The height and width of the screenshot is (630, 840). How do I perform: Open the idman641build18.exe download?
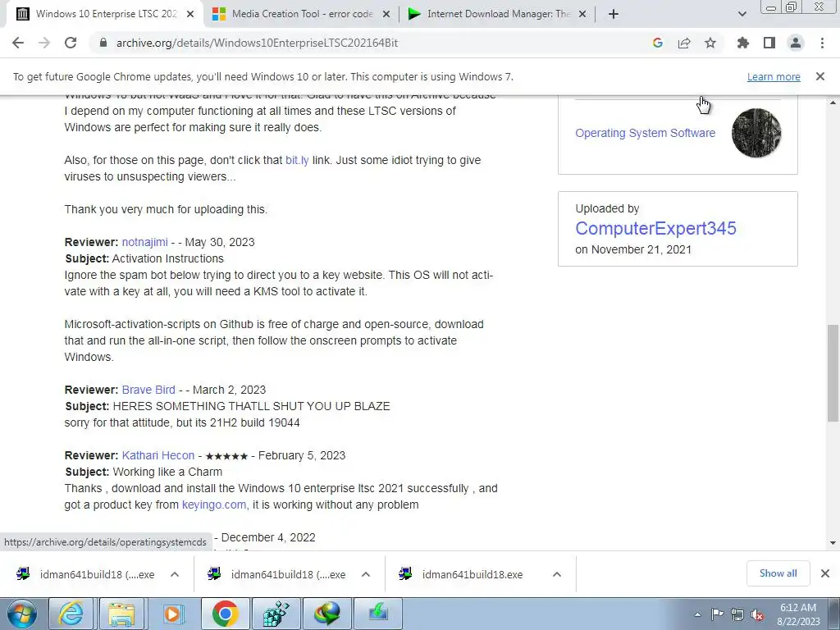point(462,574)
